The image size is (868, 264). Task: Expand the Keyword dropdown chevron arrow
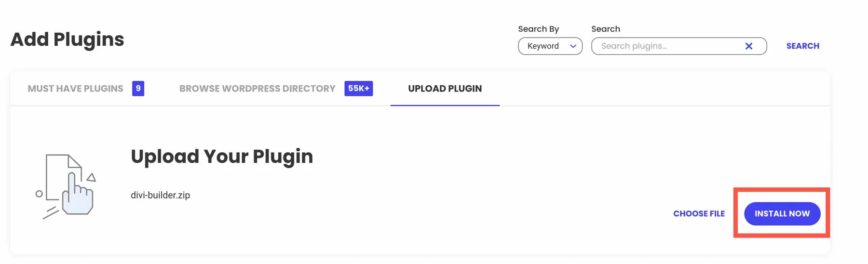click(x=573, y=46)
